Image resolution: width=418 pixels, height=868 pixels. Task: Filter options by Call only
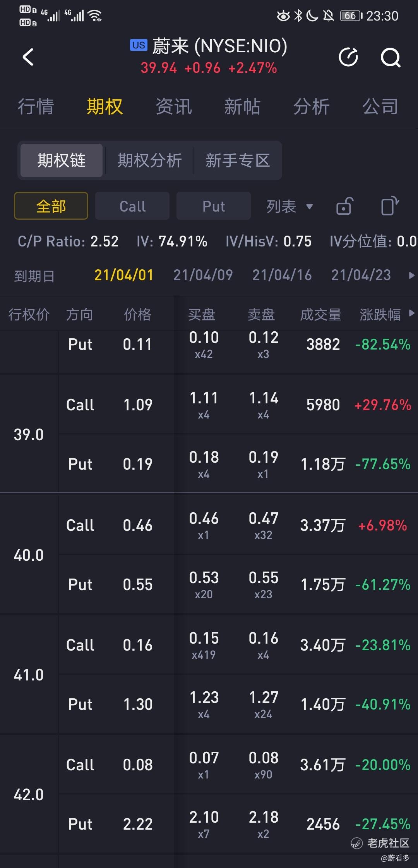coord(132,206)
